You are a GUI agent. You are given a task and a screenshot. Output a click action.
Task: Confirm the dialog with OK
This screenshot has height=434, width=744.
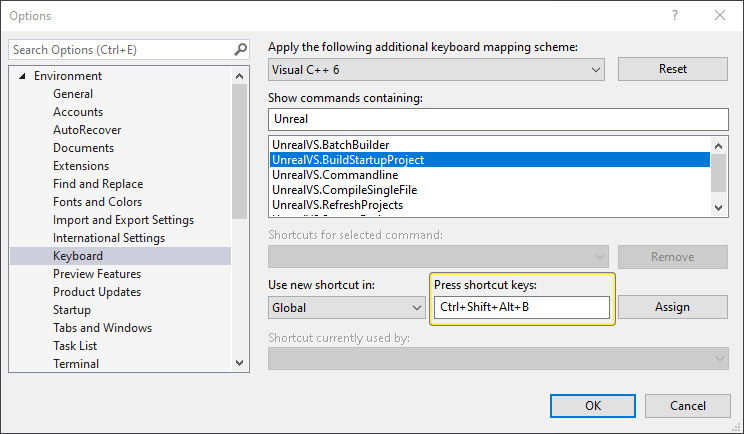pyautogui.click(x=593, y=405)
